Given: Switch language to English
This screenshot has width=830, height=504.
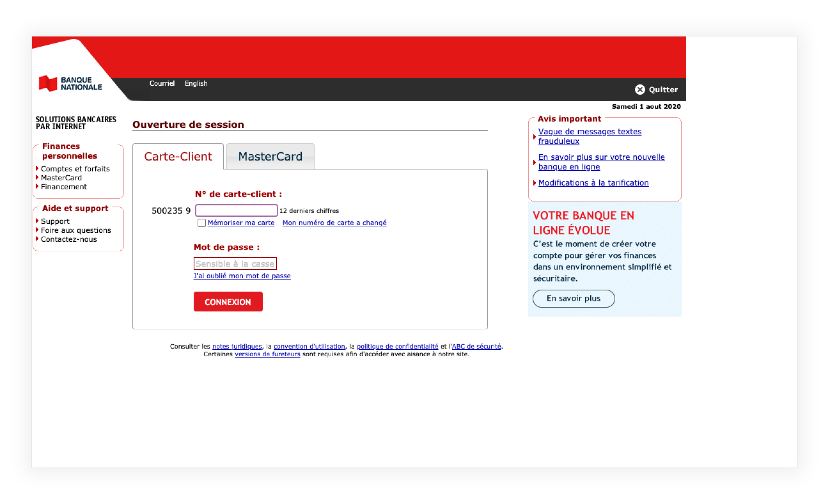Looking at the screenshot, I should (196, 83).
